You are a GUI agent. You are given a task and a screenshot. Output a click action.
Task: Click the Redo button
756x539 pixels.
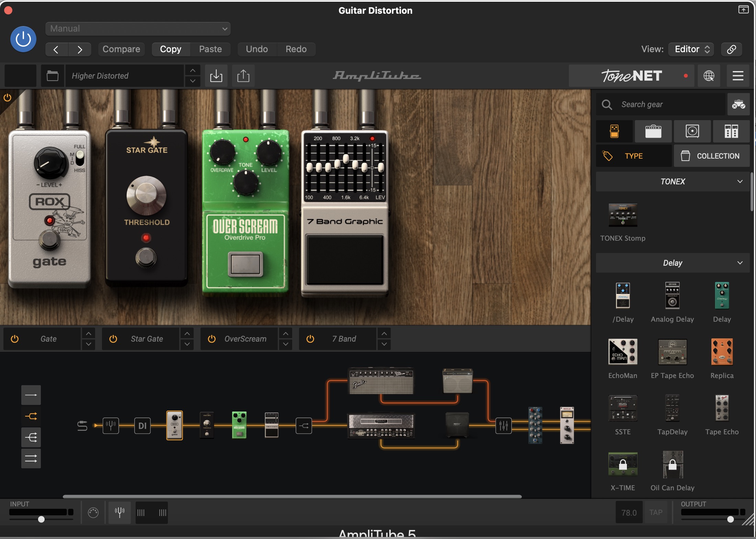point(296,49)
